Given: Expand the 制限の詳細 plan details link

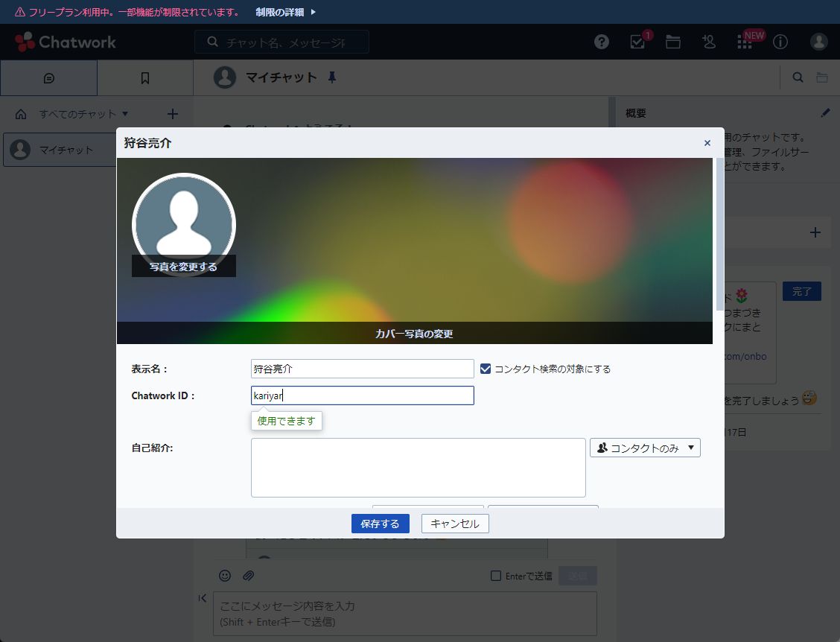Looking at the screenshot, I should pos(286,12).
